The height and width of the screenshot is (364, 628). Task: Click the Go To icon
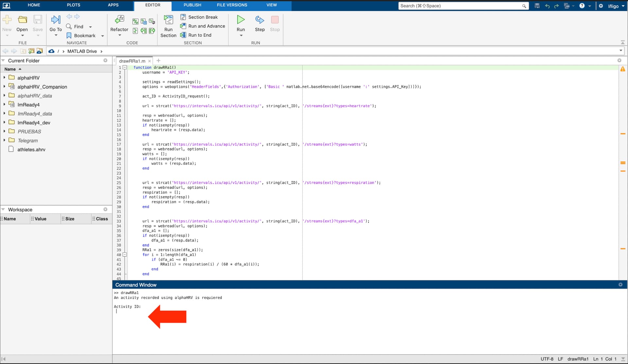[x=56, y=20]
